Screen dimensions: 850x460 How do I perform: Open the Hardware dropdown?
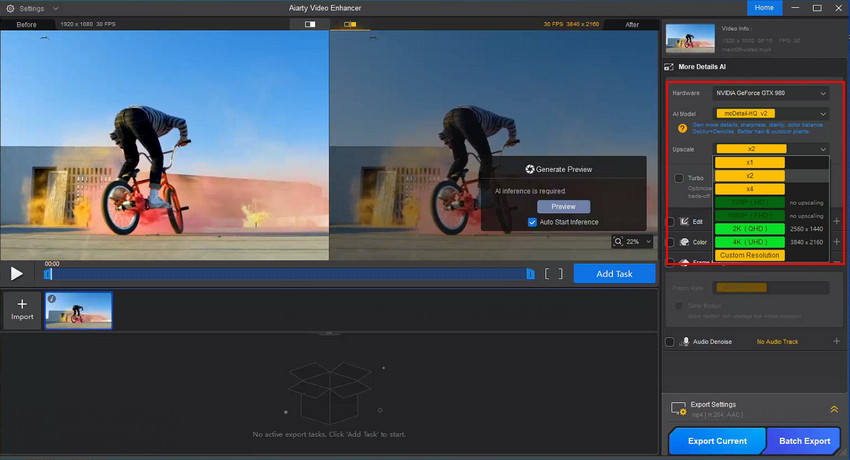click(x=770, y=93)
